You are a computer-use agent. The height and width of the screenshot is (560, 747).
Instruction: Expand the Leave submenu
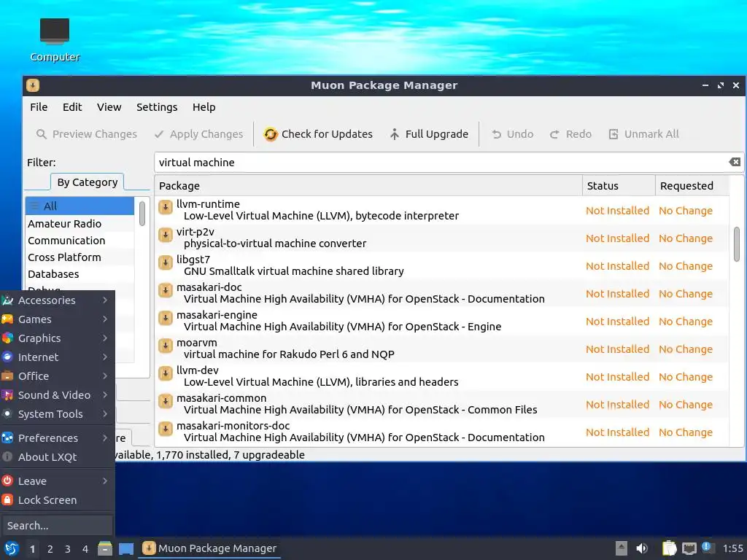coord(57,481)
